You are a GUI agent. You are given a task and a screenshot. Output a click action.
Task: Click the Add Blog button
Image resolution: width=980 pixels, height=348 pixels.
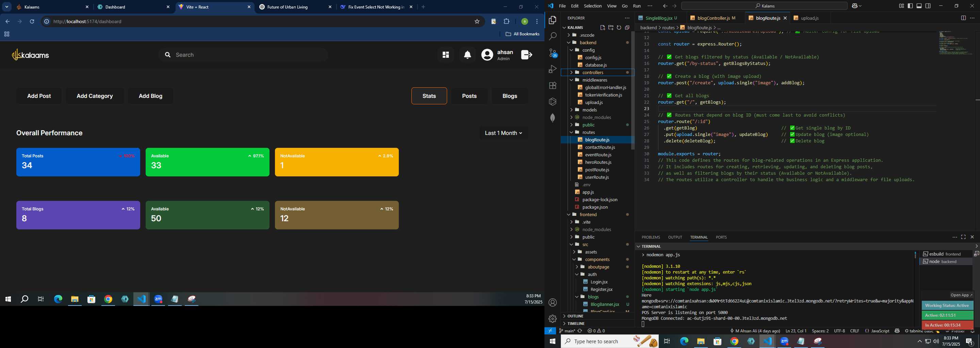click(151, 96)
